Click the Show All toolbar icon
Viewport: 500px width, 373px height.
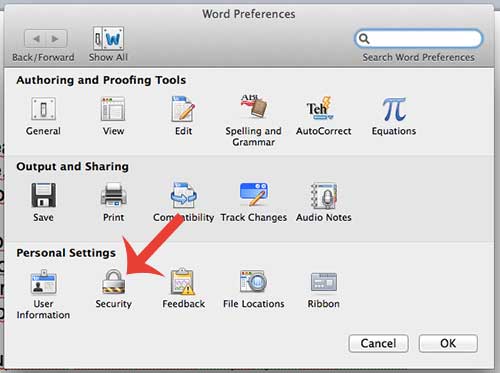pos(108,38)
